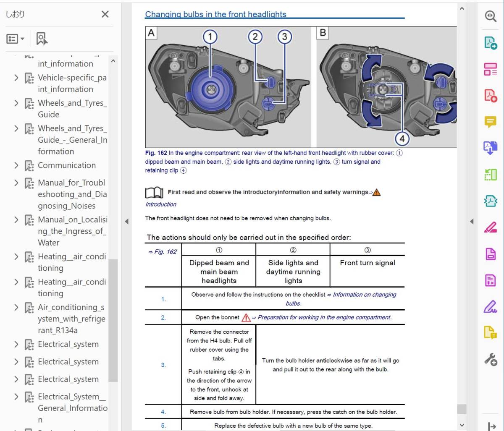This screenshot has width=504, height=431.
Task: Click the bookmarks panel scrollbar thumb
Action: (x=113, y=320)
